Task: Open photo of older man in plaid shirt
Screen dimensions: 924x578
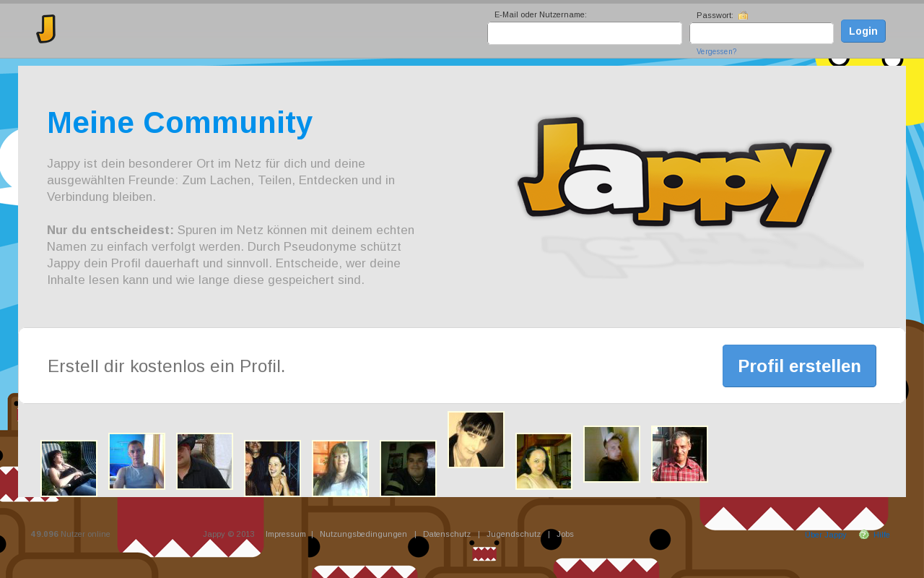Action: click(679, 454)
